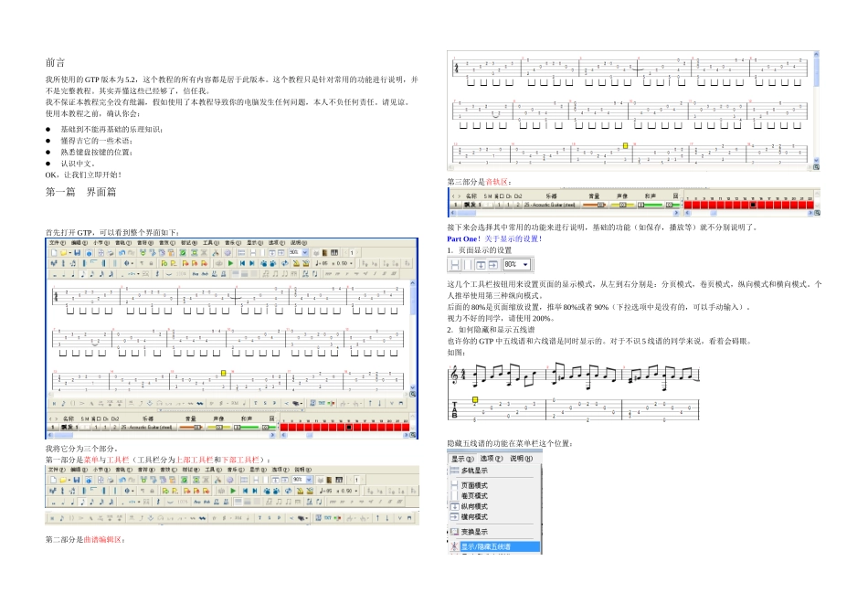This screenshot has height=614, width=868.
Task: Click blue info icon in full GTP window
Action: coord(90,252)
